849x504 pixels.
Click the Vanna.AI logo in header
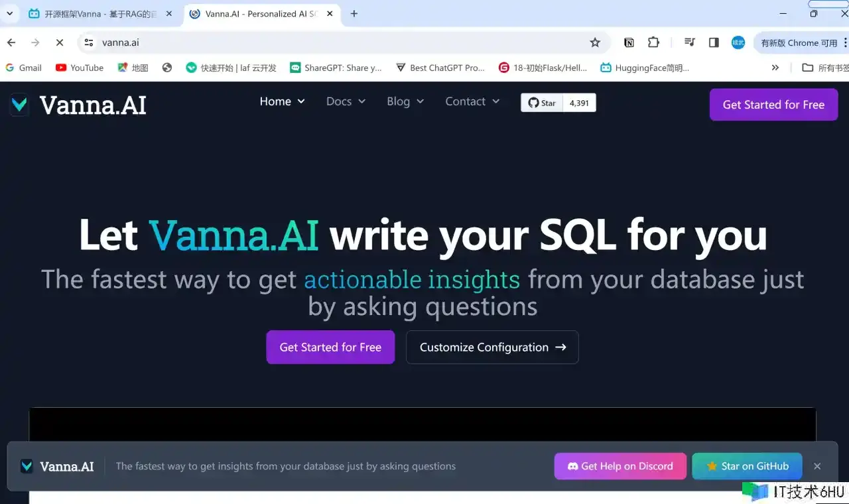(78, 105)
